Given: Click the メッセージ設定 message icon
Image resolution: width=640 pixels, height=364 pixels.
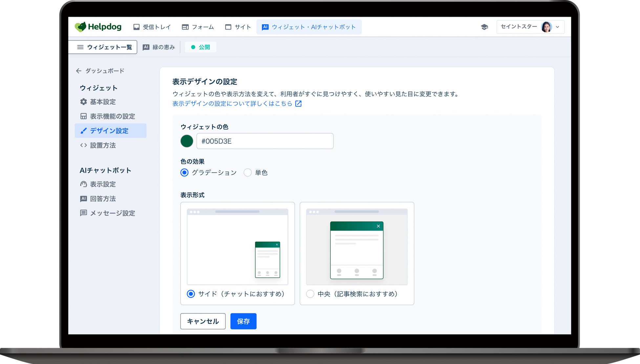Looking at the screenshot, I should pos(84,213).
